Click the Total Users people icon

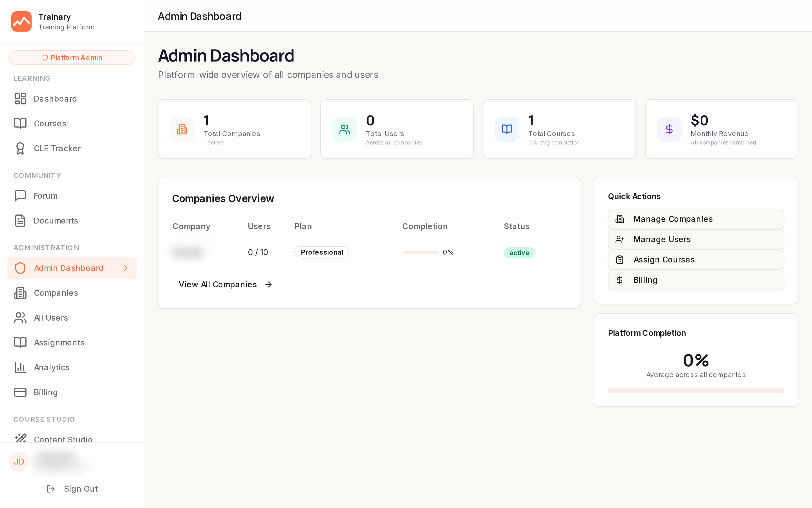pyautogui.click(x=345, y=129)
